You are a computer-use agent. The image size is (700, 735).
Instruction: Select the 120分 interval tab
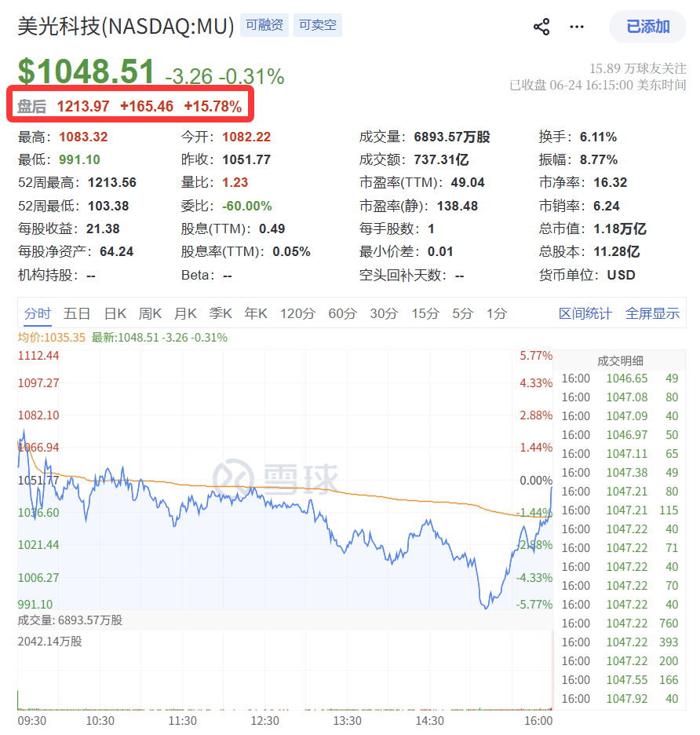298,313
